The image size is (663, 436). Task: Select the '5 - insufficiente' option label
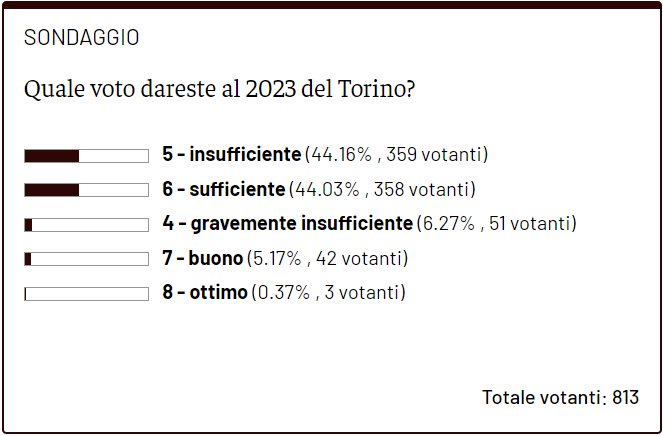232,155
